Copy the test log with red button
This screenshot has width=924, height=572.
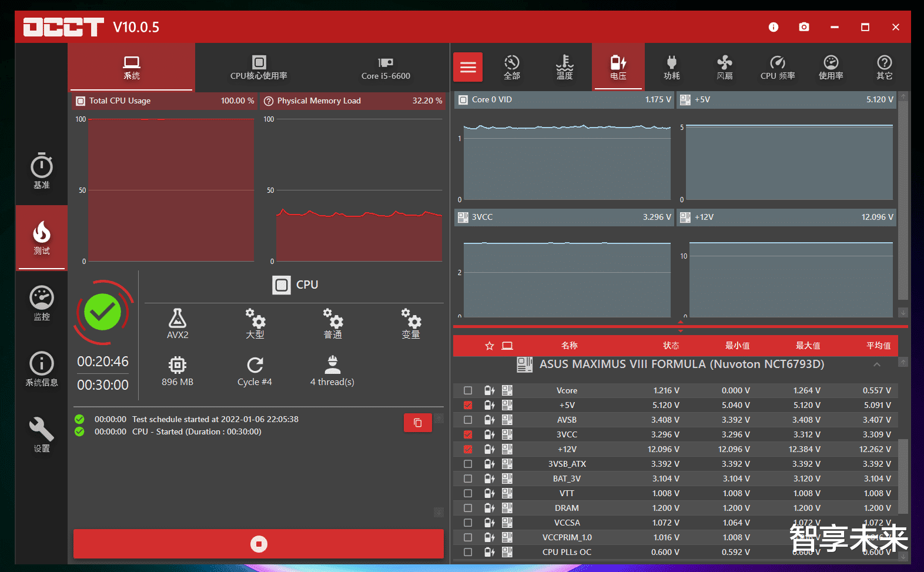(x=418, y=423)
